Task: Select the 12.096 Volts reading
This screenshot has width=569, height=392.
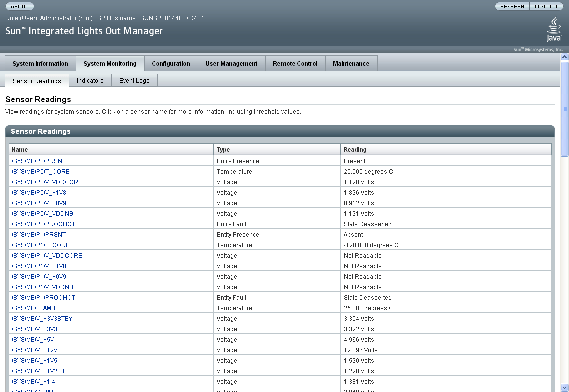Action: [360, 350]
